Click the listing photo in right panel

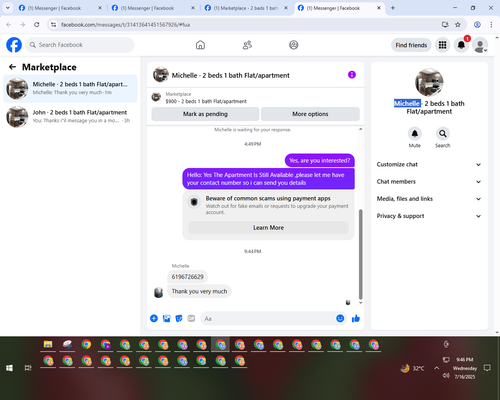pos(429,82)
